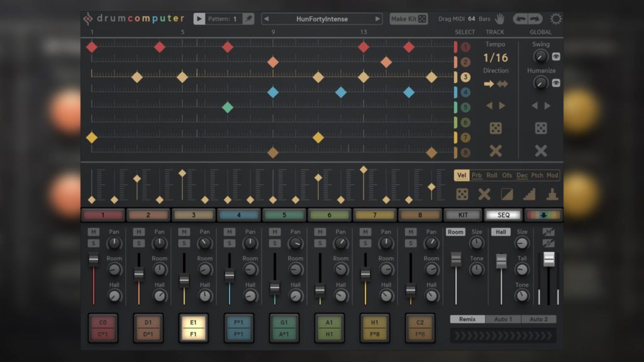Image resolution: width=644 pixels, height=362 pixels.
Task: Open settings gear menu
Action: tap(556, 18)
